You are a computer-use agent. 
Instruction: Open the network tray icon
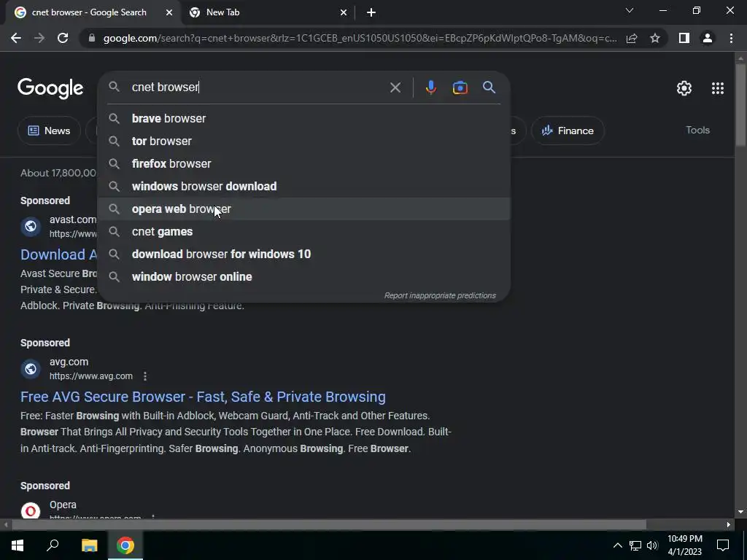635,545
